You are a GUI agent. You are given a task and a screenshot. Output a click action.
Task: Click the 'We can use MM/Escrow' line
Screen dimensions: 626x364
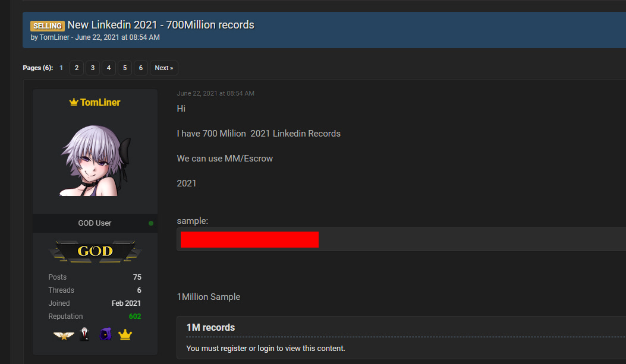225,159
